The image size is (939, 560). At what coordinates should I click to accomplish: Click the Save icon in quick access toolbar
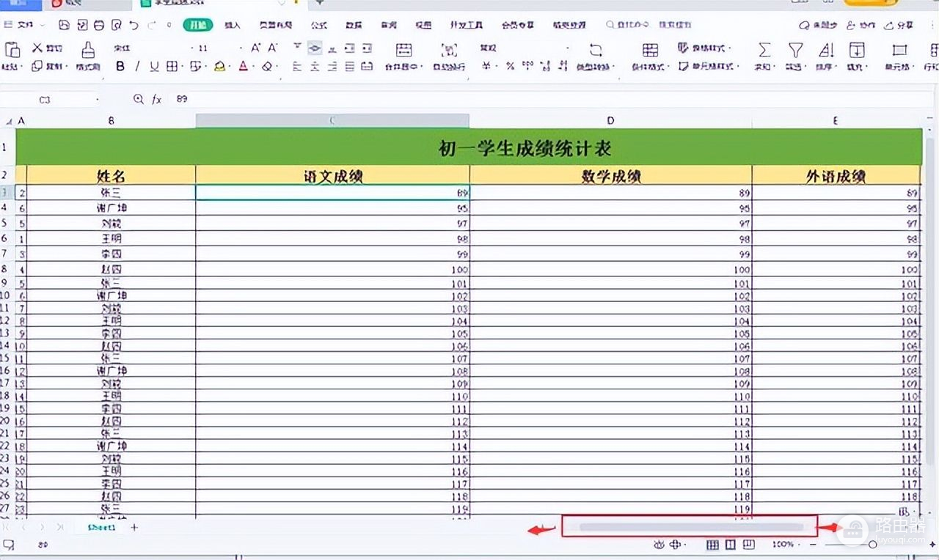coord(64,25)
